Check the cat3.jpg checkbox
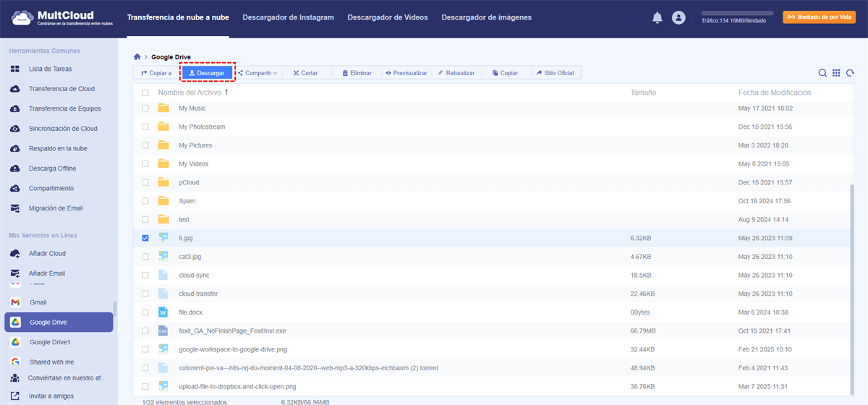This screenshot has height=405, width=868. coord(145,257)
